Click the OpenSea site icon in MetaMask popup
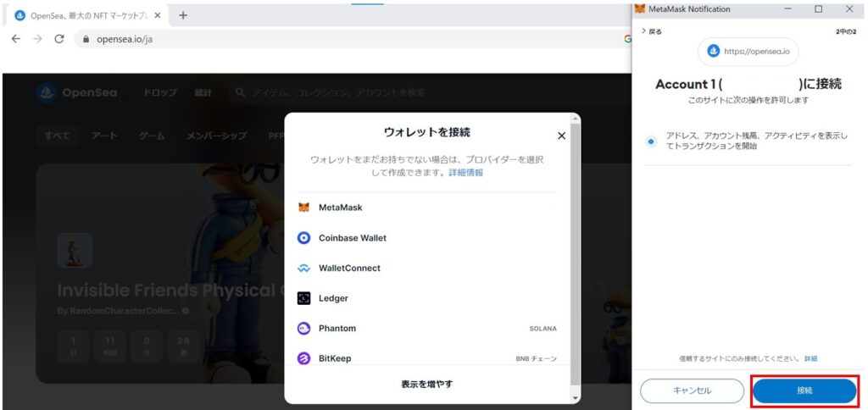This screenshot has height=410, width=868. click(x=713, y=52)
